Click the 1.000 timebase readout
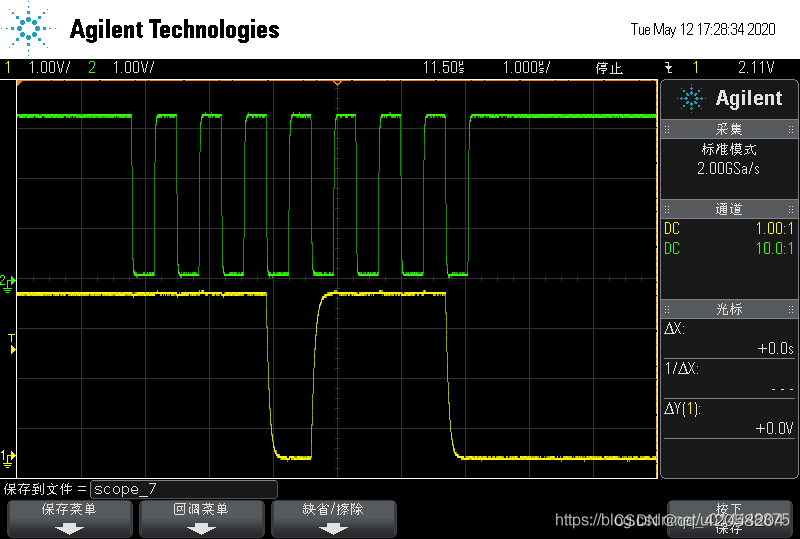The image size is (800, 539). 527,67
